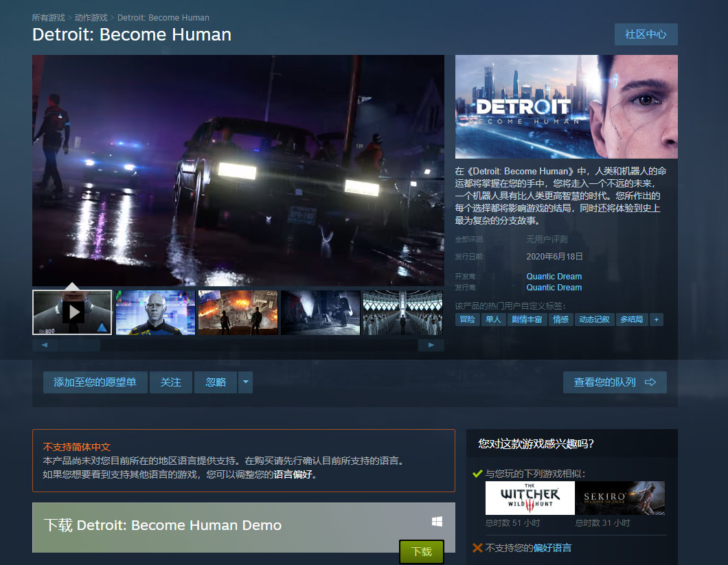Viewport: 728px width, 565px height.
Task: Select the 多结局 tag
Action: pos(631,319)
